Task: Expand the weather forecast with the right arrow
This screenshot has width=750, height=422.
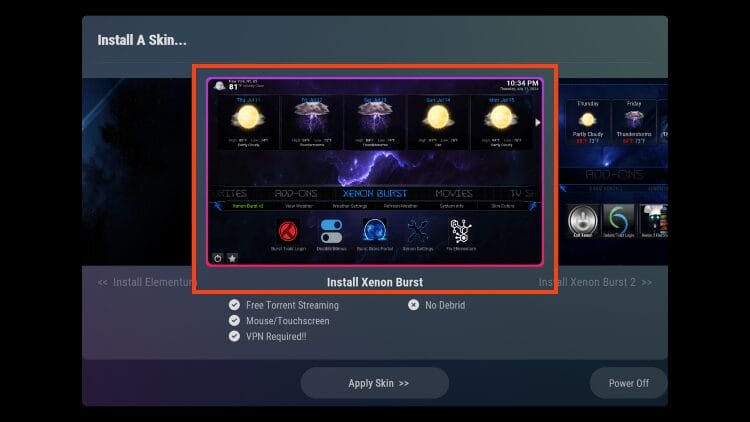Action: pos(538,122)
